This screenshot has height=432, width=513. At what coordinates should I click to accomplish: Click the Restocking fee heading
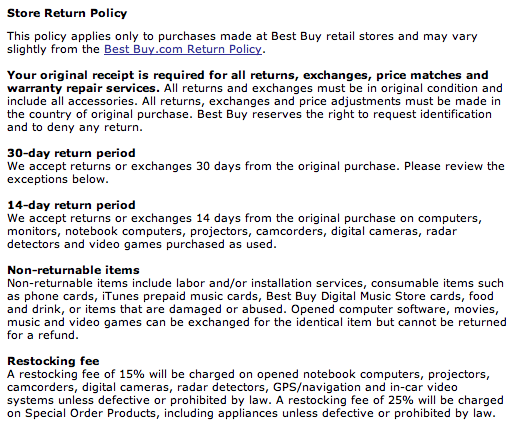tap(53, 361)
